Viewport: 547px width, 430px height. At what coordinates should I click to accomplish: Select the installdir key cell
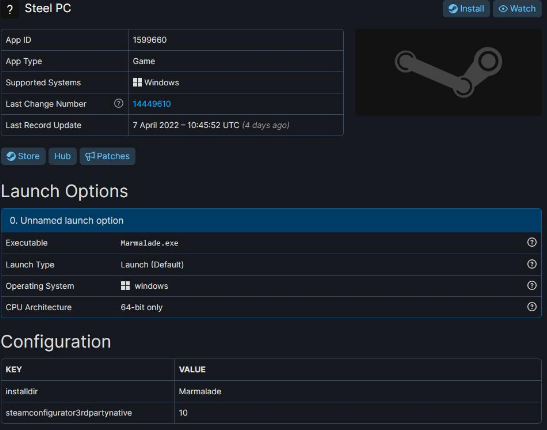coord(88,391)
